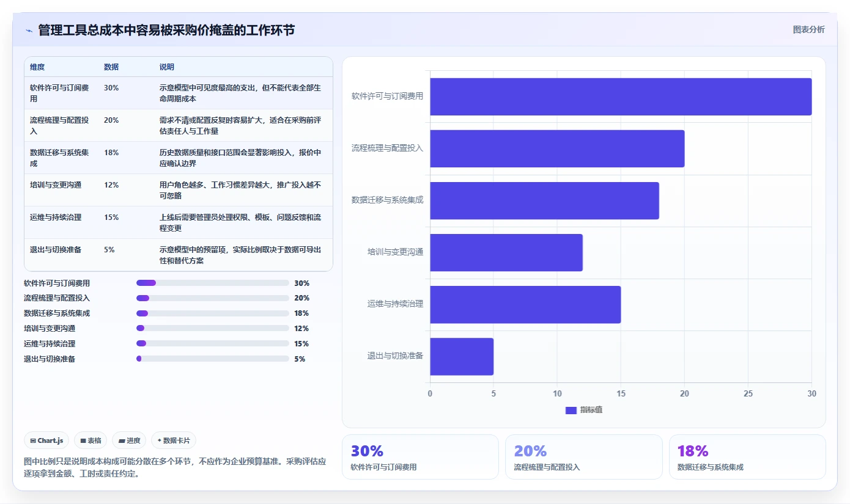
Task: Click the chart bar for 流程梳理与配置投入
Action: coord(557,148)
